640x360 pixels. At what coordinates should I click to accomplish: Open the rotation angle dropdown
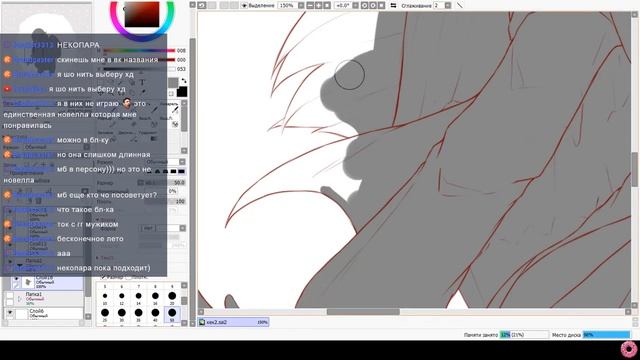[355, 5]
